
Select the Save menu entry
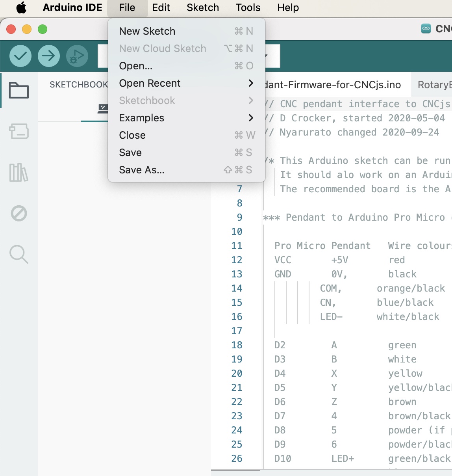point(187,152)
